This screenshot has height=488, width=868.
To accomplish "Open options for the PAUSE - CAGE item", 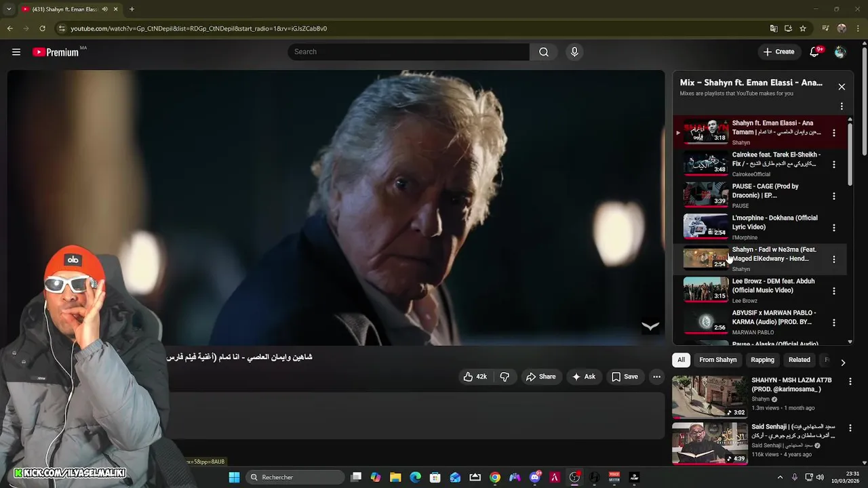I will 834,197.
